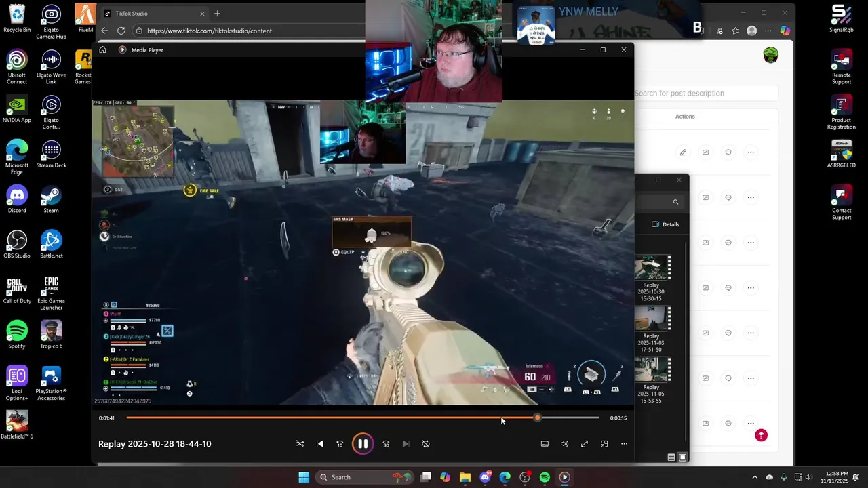Open the Steam desktop shortcut
The height and width of the screenshot is (488, 868).
click(51, 200)
